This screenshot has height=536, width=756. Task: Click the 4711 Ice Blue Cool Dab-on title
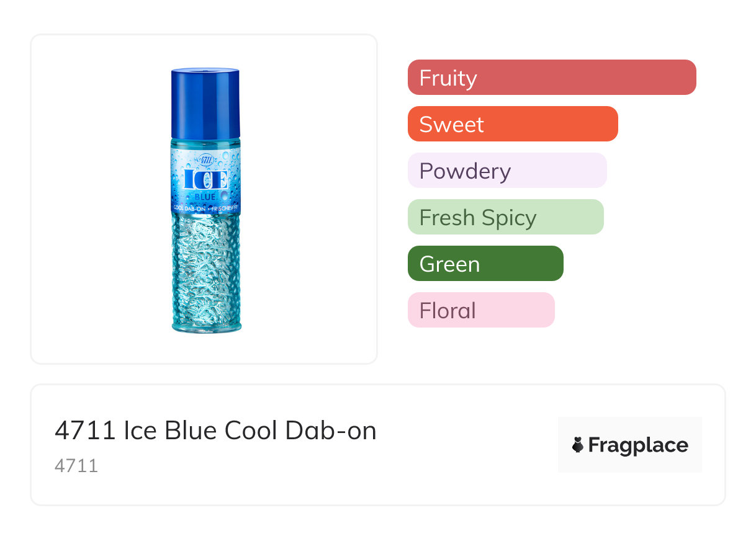[215, 431]
